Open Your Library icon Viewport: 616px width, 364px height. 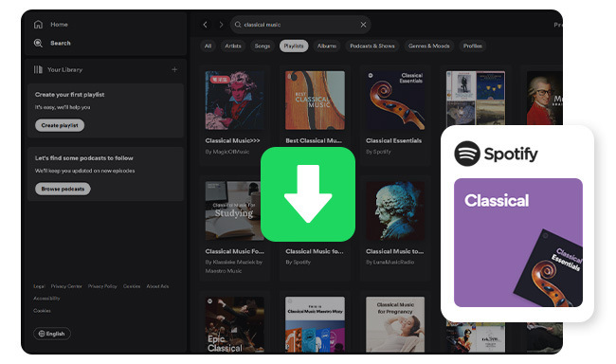click(x=38, y=69)
